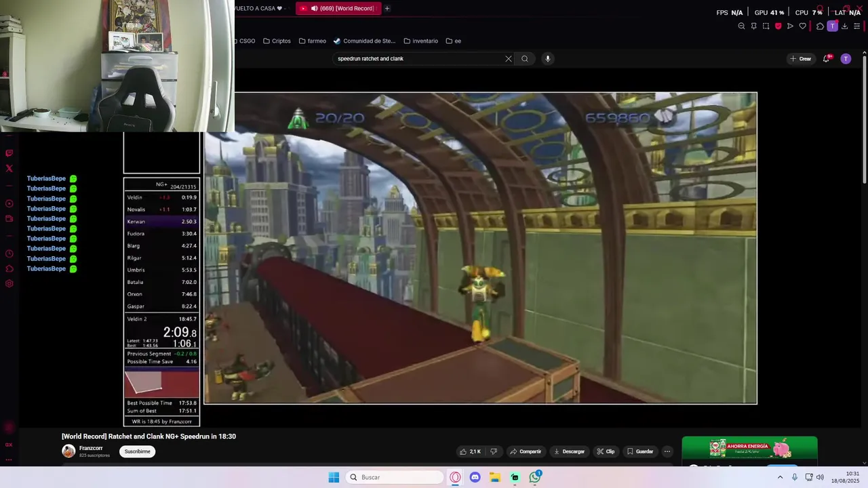This screenshot has height=488, width=868.
Task: Open the CSGO bookmarks folder
Action: [x=243, y=41]
